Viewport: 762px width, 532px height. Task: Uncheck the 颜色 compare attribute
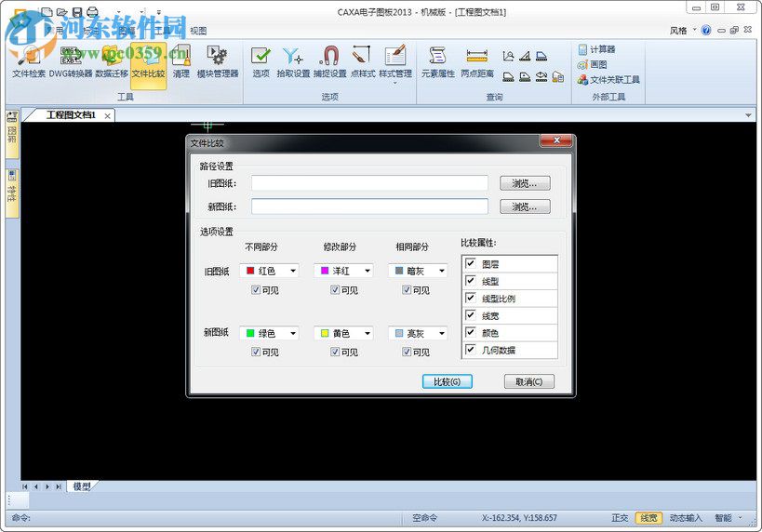point(471,332)
